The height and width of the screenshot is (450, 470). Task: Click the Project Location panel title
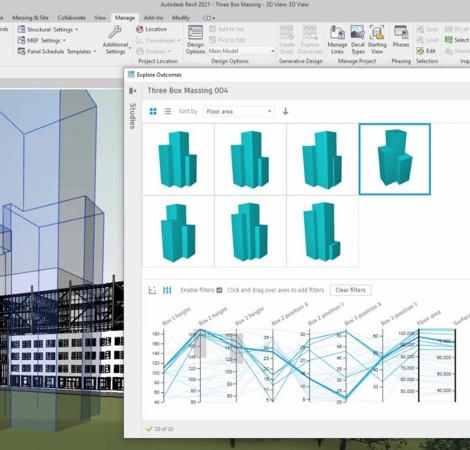coord(158,61)
